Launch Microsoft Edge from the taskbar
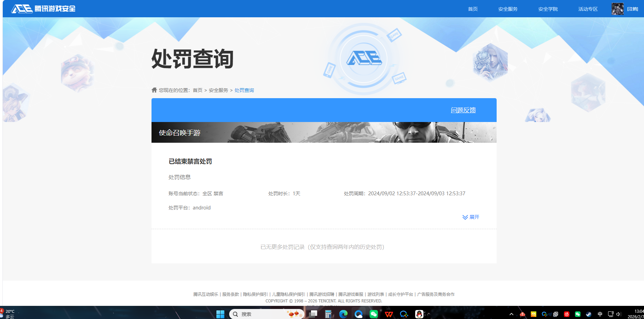Image resolution: width=644 pixels, height=319 pixels. (x=343, y=314)
